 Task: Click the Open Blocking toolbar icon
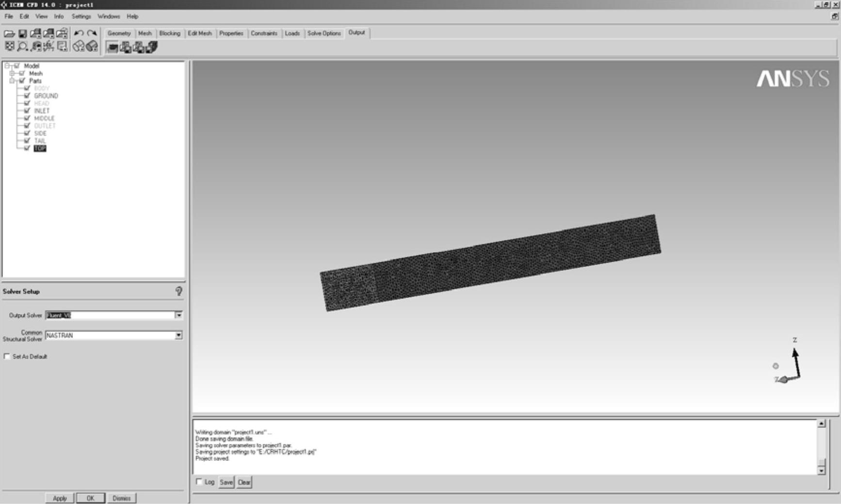click(62, 33)
